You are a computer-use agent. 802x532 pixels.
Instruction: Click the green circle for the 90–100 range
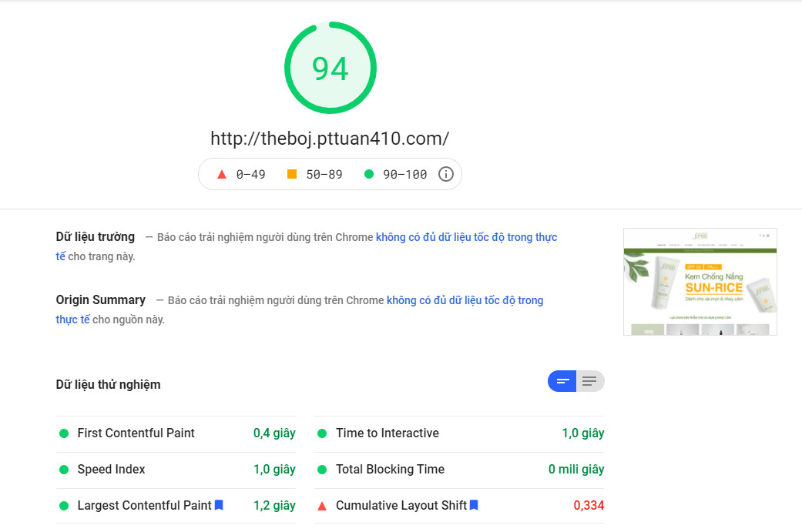tap(368, 174)
